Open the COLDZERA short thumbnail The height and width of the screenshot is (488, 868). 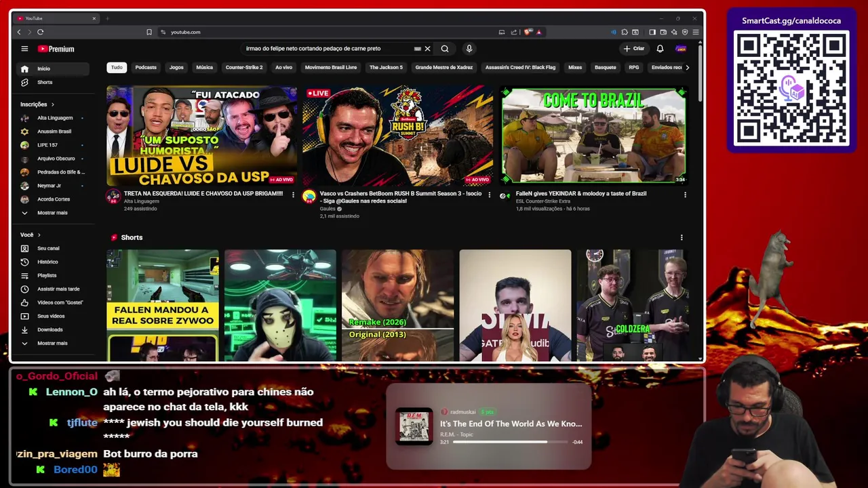click(632, 305)
